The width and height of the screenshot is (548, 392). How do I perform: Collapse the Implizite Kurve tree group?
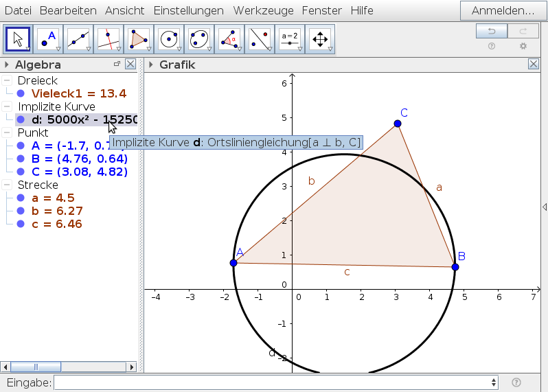click(7, 106)
